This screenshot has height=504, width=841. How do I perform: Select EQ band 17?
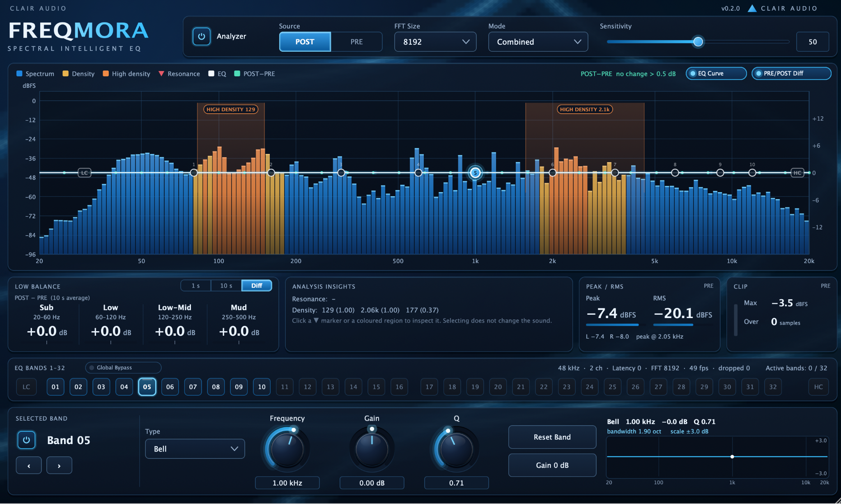click(x=429, y=387)
